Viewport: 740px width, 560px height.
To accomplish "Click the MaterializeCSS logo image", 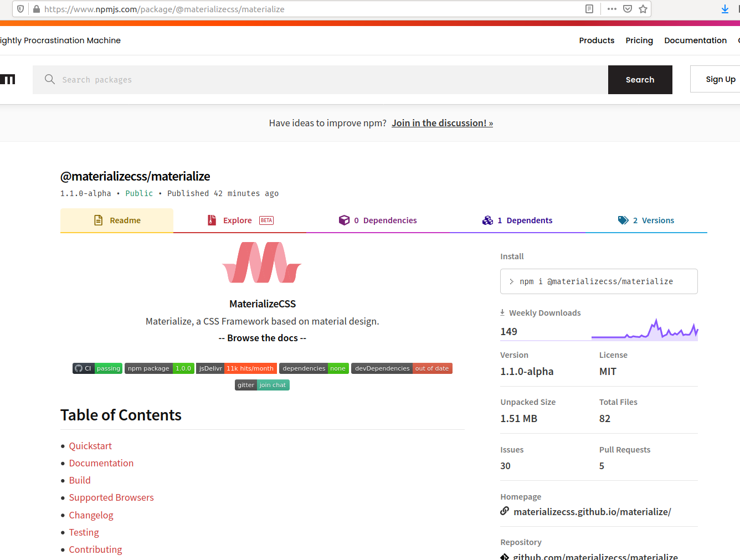I will [262, 263].
